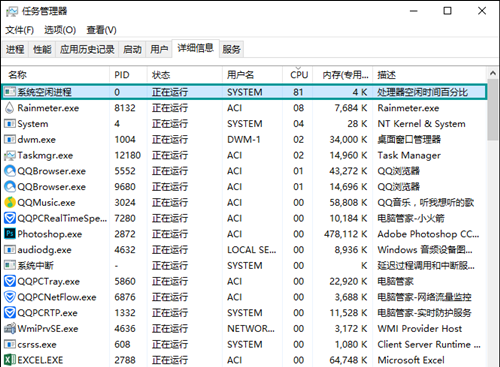The height and width of the screenshot is (367, 500).
Task: Open the 查看(V) menu
Action: click(101, 30)
